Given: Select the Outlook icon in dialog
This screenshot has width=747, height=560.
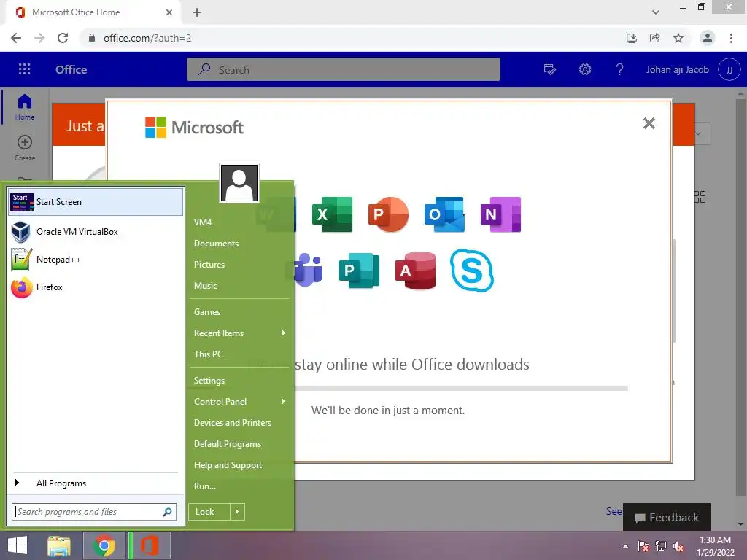Looking at the screenshot, I should pyautogui.click(x=444, y=214).
